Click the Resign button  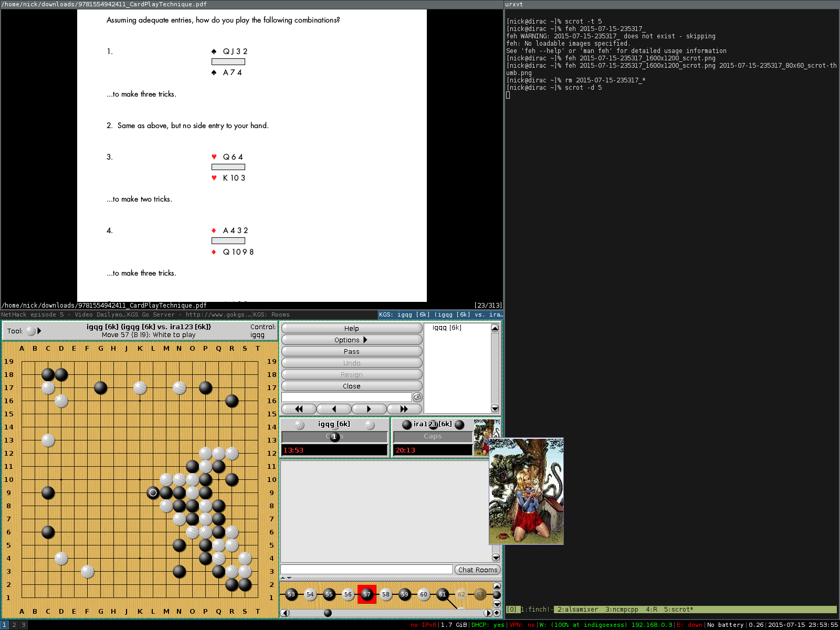click(x=352, y=374)
